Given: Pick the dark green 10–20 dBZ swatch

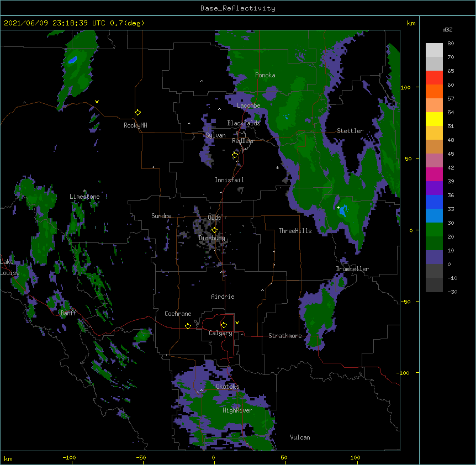Looking at the screenshot, I should point(434,244).
